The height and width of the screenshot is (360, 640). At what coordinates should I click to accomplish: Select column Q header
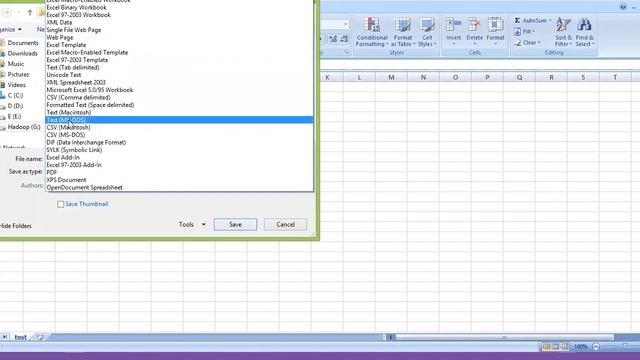point(519,77)
